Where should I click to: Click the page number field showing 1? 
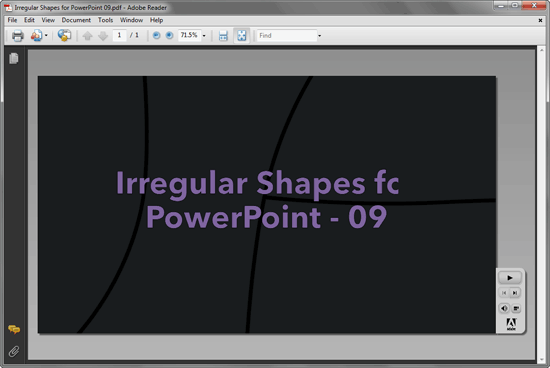tap(119, 35)
